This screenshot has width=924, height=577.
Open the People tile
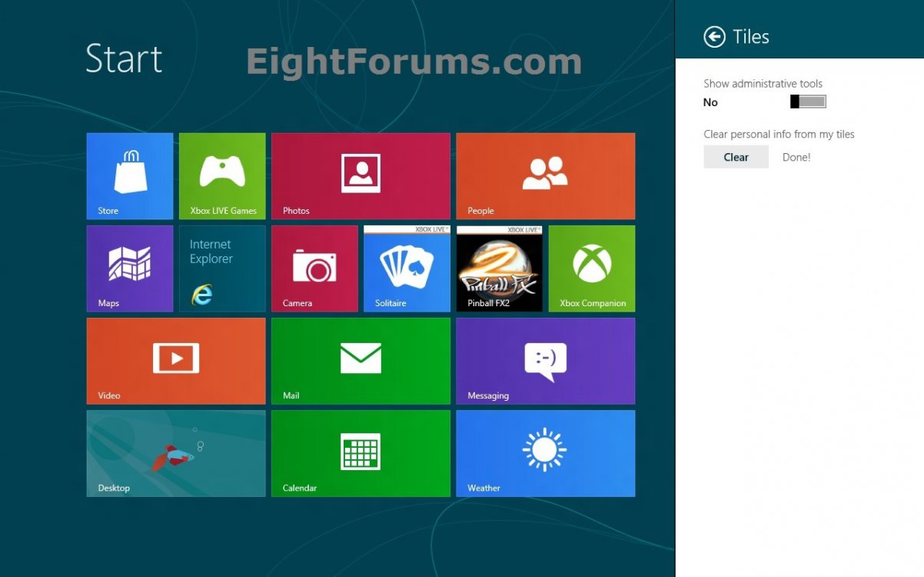click(545, 176)
